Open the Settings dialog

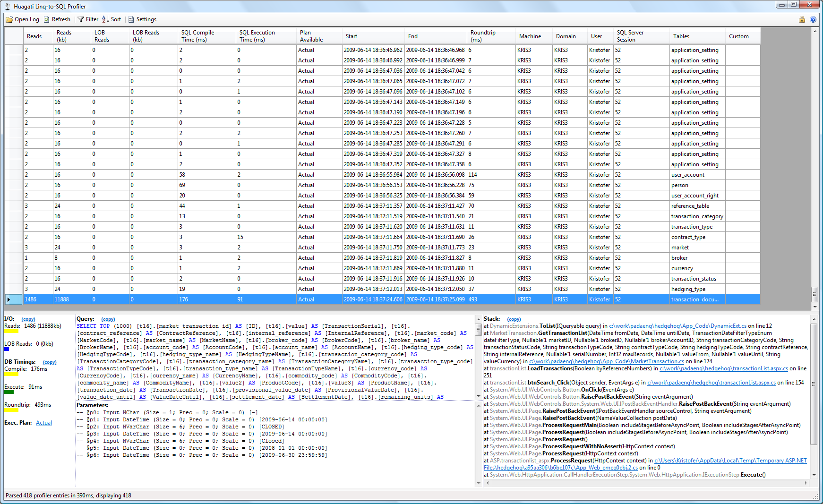tap(142, 19)
